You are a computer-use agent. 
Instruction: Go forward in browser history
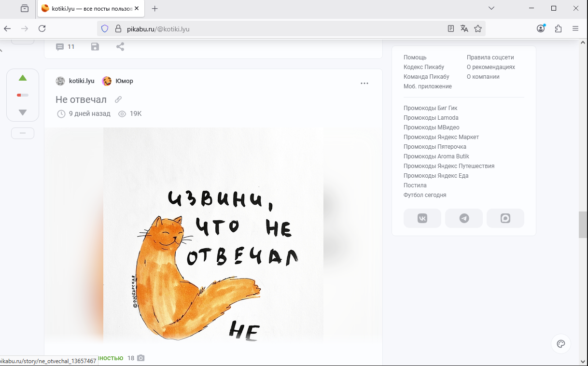25,28
